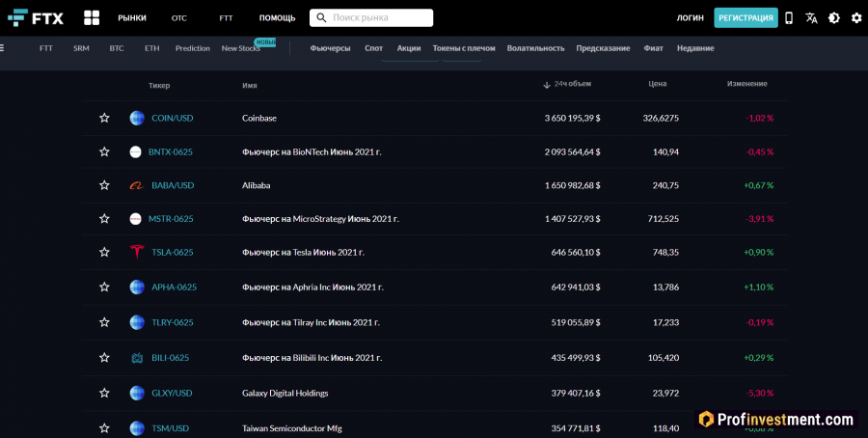Open the hamburger sidebar menu
The width and height of the screenshot is (868, 438).
tap(2, 48)
